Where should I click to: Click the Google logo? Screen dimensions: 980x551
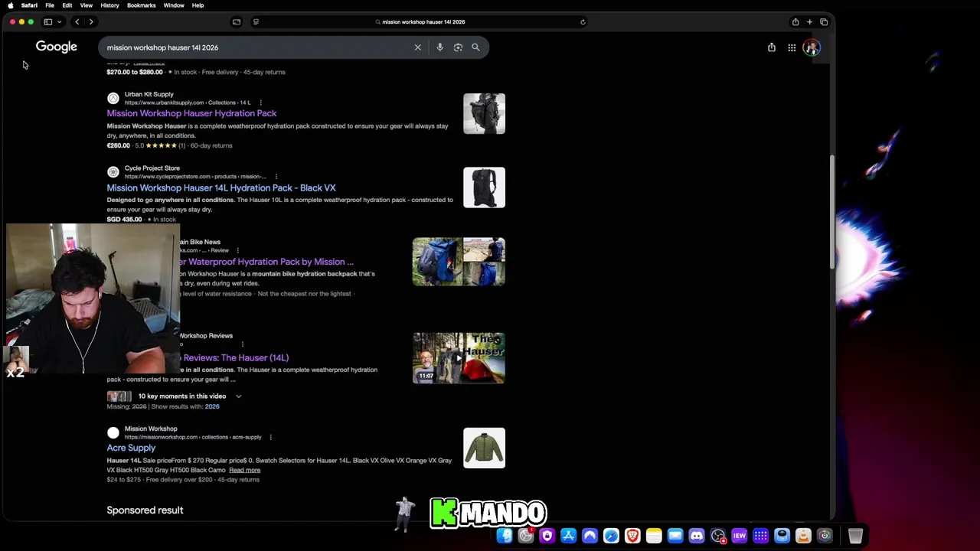click(x=56, y=47)
